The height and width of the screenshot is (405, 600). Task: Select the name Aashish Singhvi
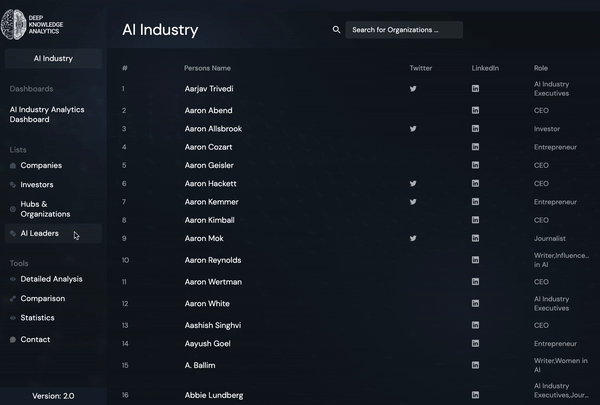213,325
